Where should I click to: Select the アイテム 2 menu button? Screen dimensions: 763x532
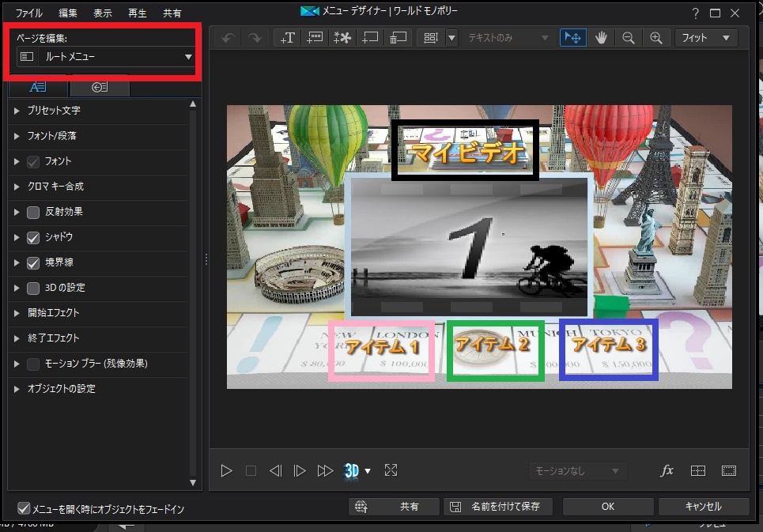[x=493, y=345]
